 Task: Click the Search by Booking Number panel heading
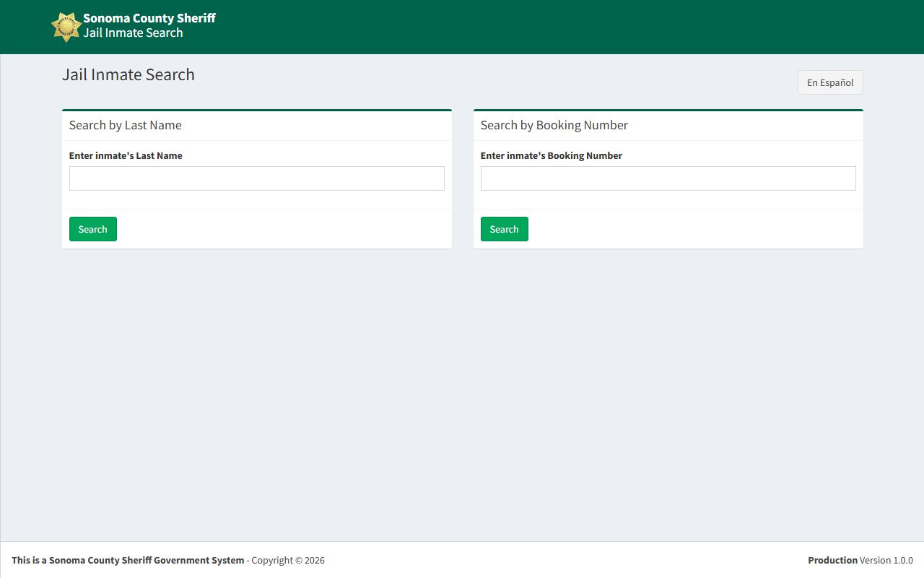point(554,125)
